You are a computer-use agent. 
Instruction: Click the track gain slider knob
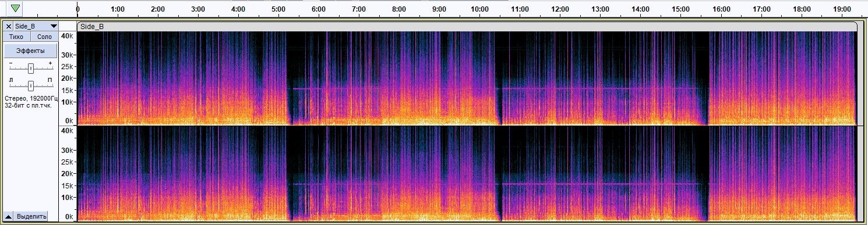coord(31,69)
